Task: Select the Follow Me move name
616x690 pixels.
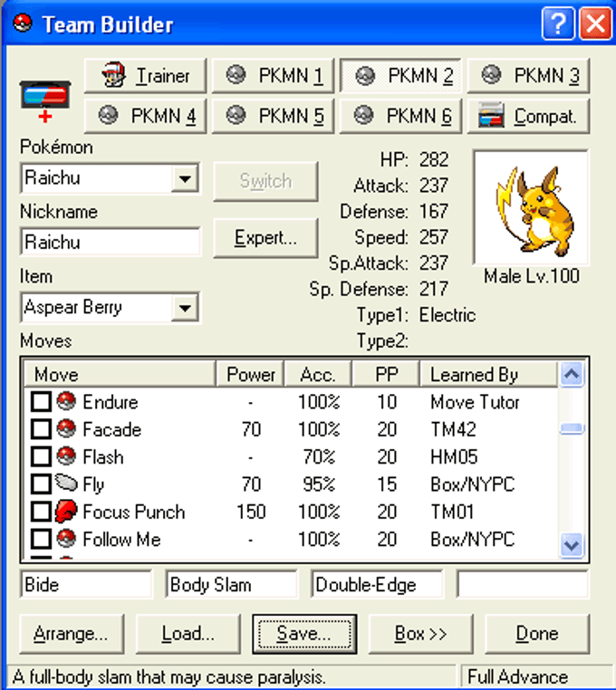Action: [121, 539]
